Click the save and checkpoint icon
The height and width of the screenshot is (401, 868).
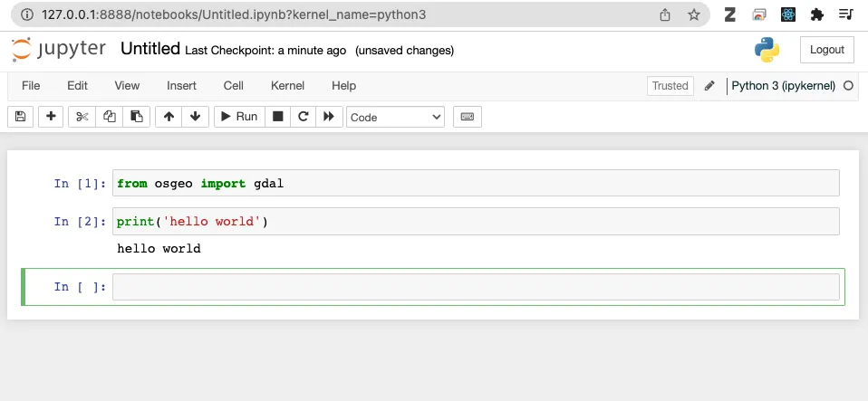click(21, 117)
